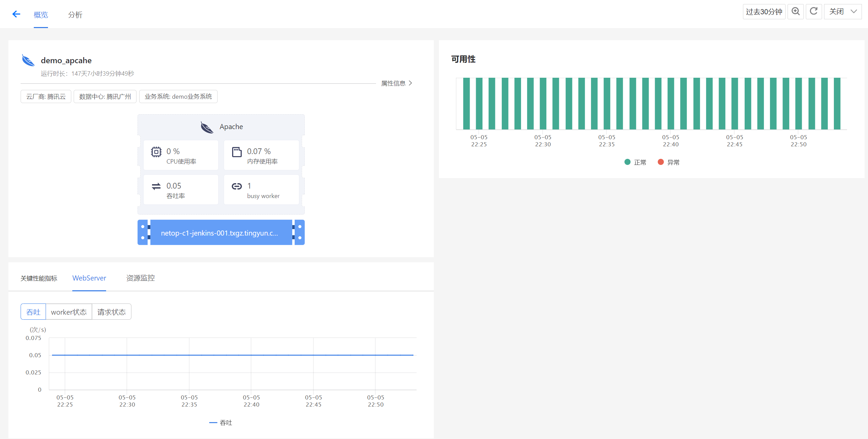Click the refresh icon
Viewport: 868px width, 439px height.
[x=814, y=11]
